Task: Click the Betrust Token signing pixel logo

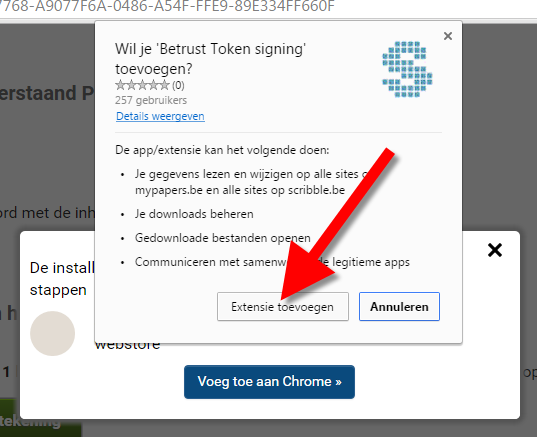Action: tap(407, 70)
